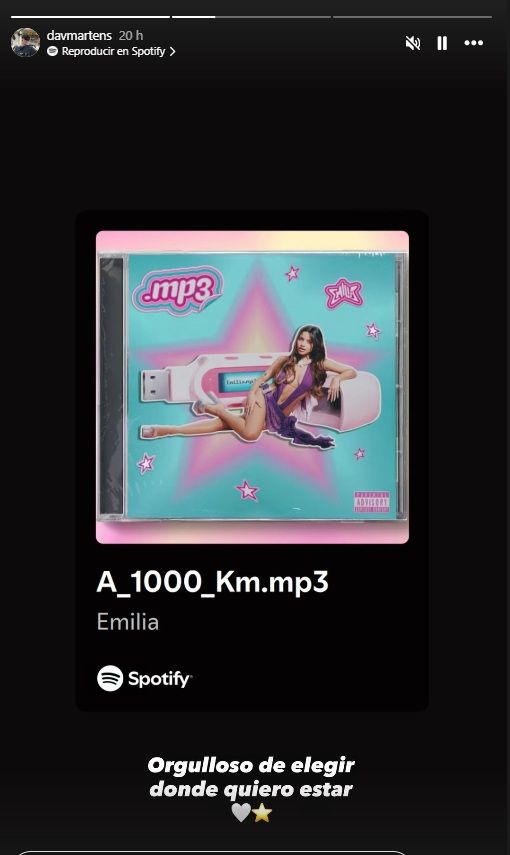
Task: Pause the story playback
Action: pos(442,43)
